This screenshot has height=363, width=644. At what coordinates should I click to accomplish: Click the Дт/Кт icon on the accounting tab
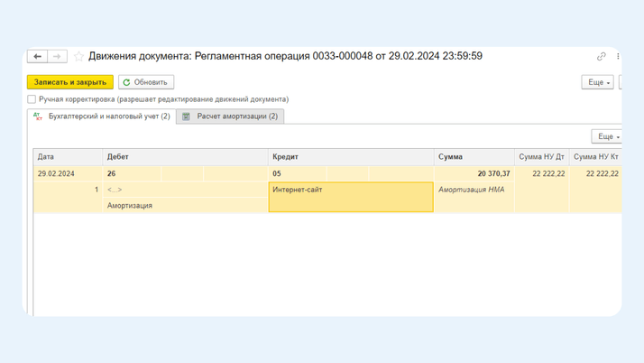38,116
